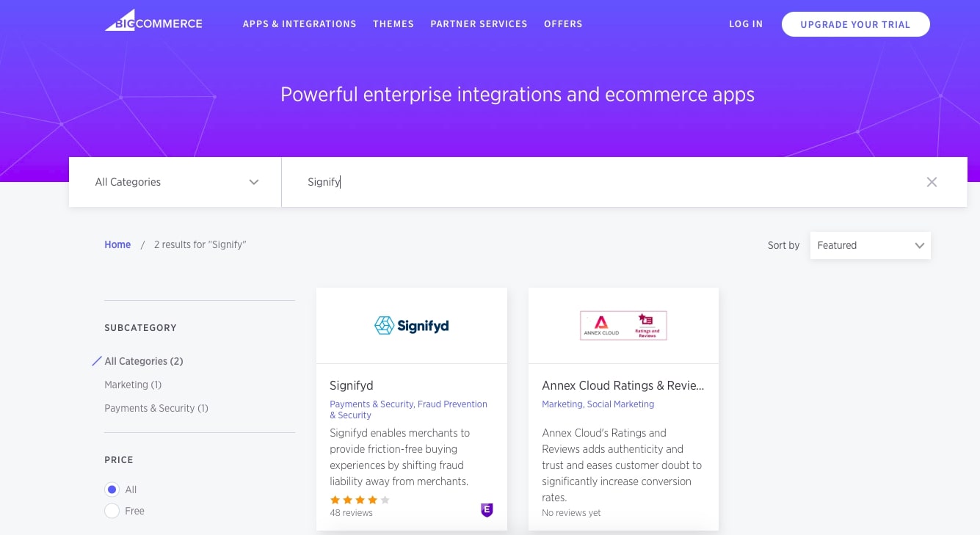Screen dimensions: 980x535
Task: Open Apps & Integrations menu
Action: (x=300, y=24)
